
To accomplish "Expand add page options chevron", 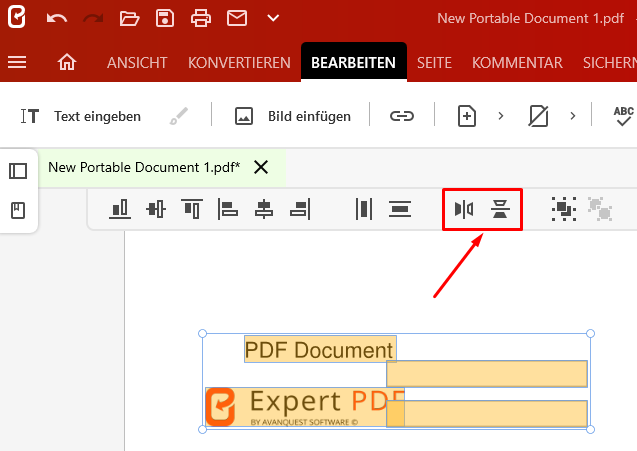I will [x=501, y=116].
